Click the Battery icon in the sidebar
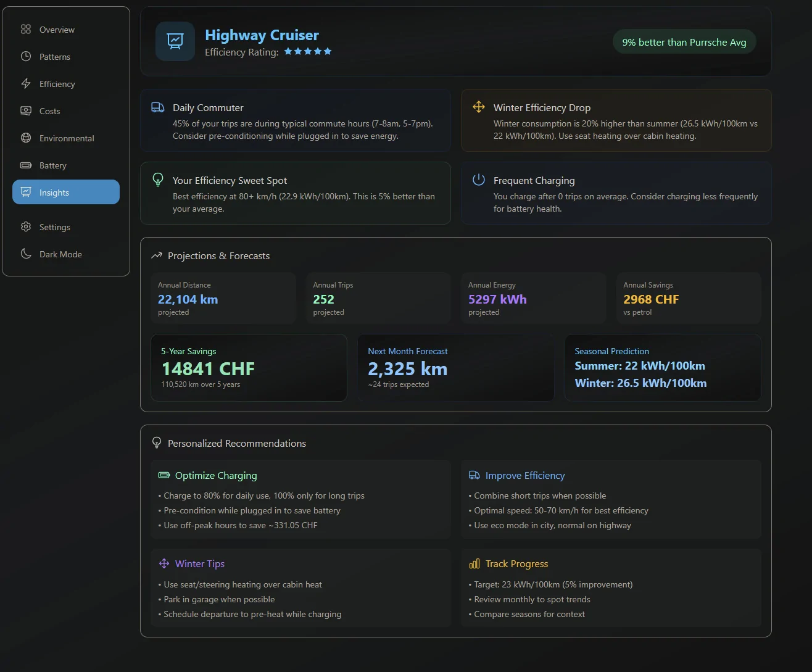The width and height of the screenshot is (812, 672). point(26,165)
